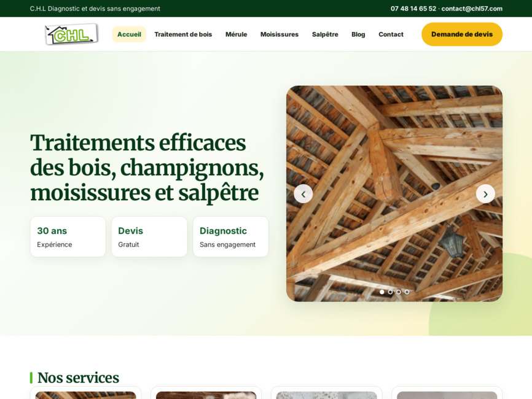Open the Salpêtre menu item
This screenshot has width=532, height=399.
point(325,34)
